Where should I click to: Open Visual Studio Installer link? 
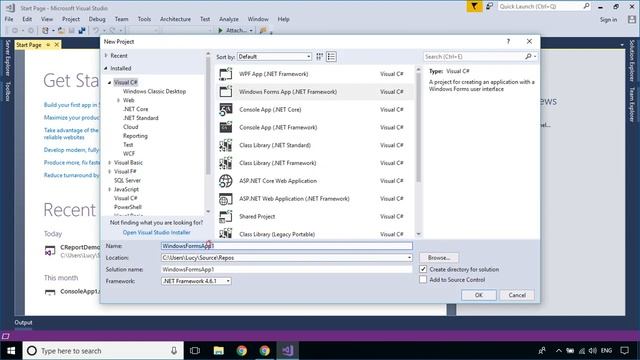(x=156, y=232)
